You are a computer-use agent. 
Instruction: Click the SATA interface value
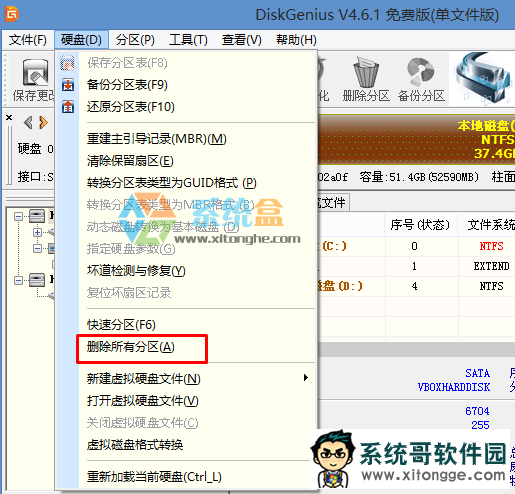pos(477,373)
